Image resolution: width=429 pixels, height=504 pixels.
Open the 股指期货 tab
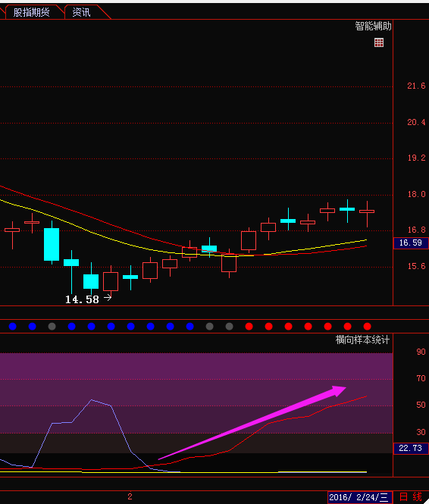click(x=32, y=13)
